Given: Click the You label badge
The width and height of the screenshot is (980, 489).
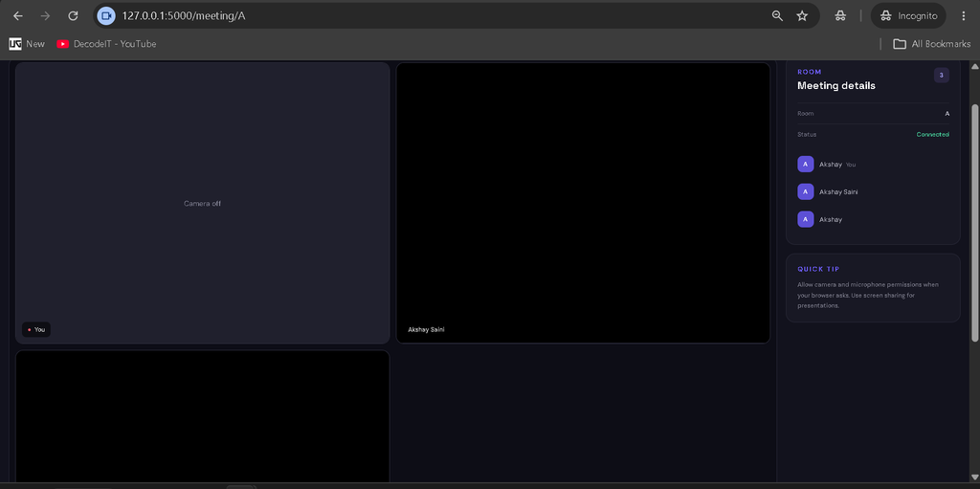Looking at the screenshot, I should (x=36, y=329).
